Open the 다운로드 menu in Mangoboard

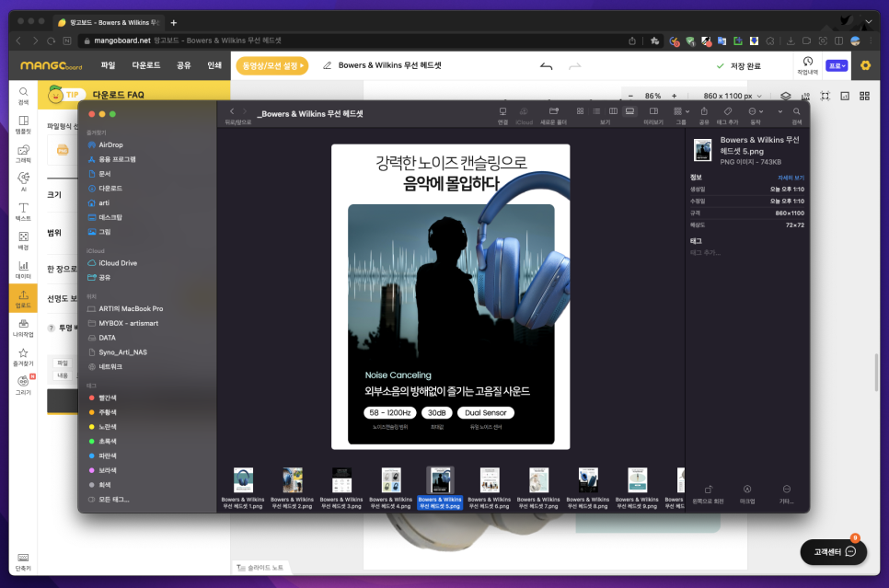(145, 65)
